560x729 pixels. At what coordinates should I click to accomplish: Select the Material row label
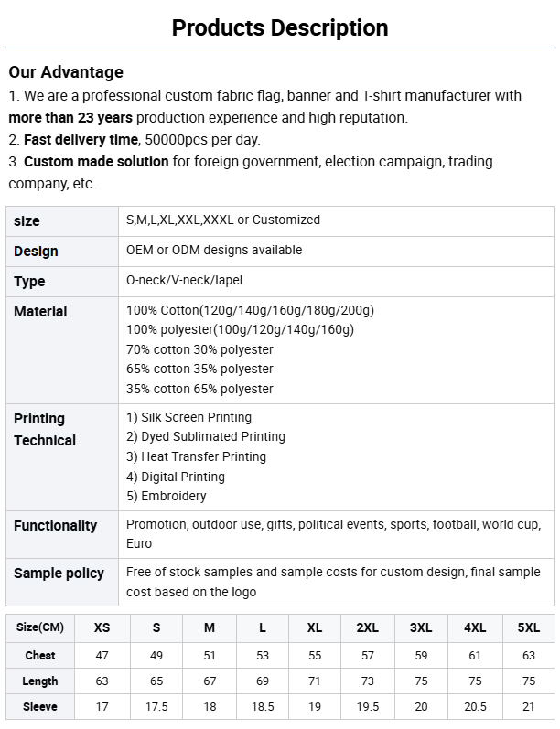tap(40, 312)
